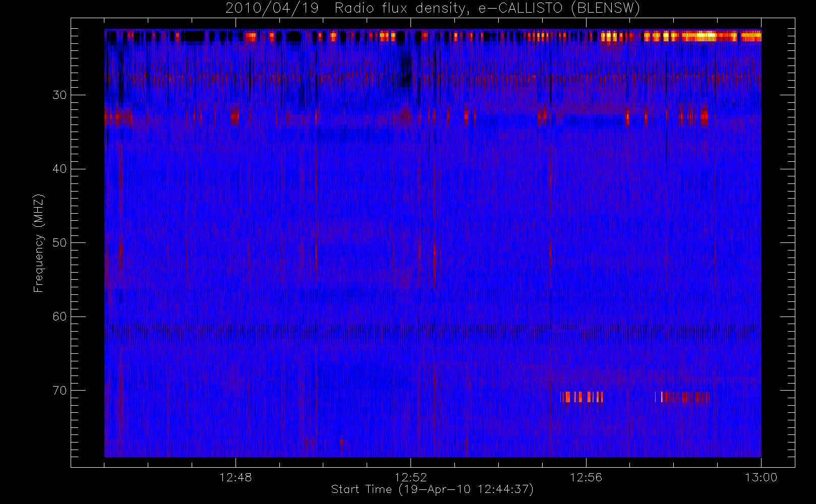Click the 12:52 time tick label

point(411,477)
